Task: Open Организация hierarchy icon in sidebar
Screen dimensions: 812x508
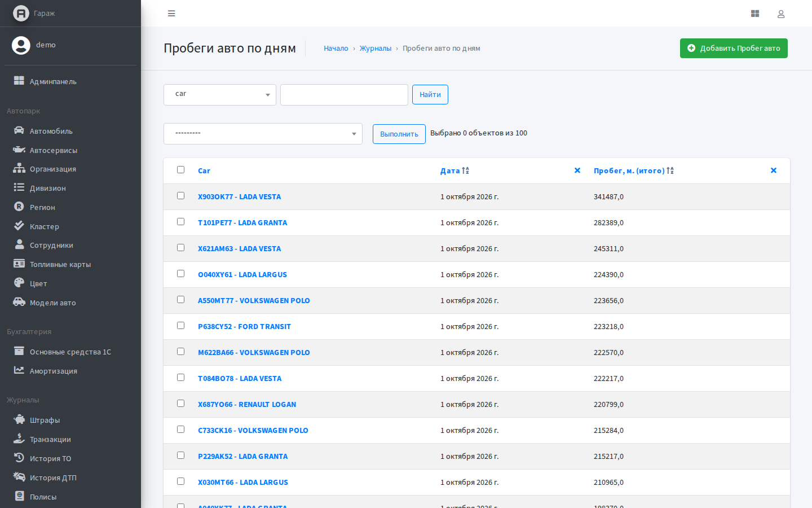Action: 19,168
